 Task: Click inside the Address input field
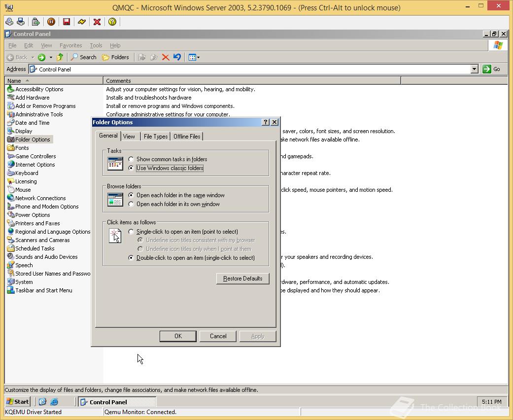pos(249,69)
